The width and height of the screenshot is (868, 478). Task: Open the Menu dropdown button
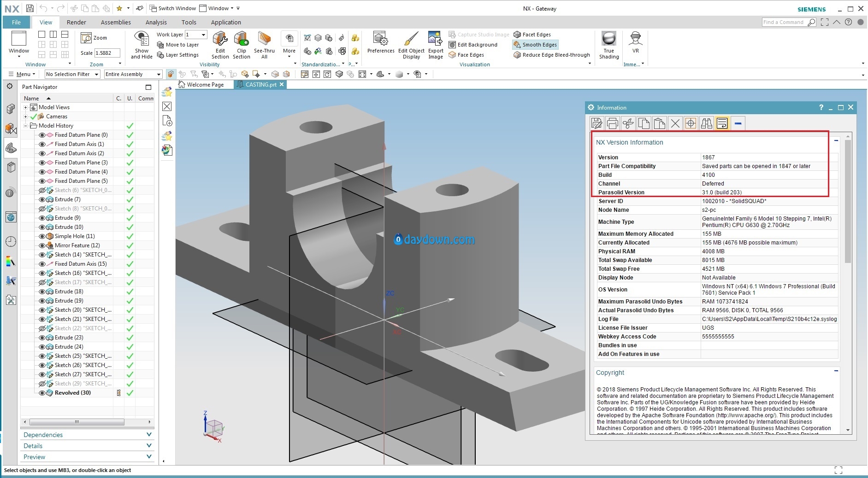click(22, 74)
